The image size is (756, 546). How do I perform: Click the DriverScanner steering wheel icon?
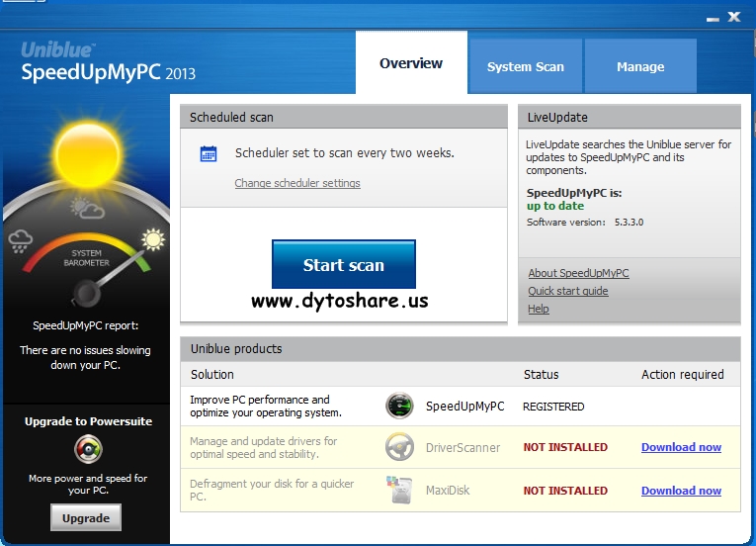click(x=399, y=447)
